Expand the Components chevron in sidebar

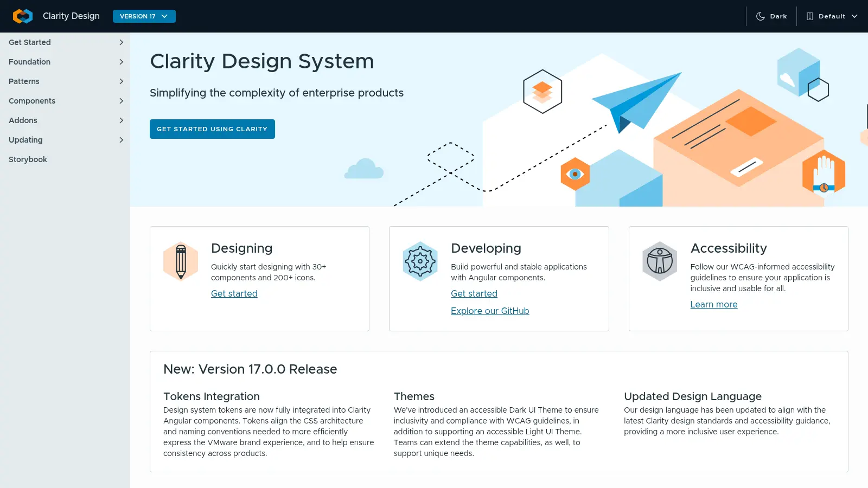point(121,101)
